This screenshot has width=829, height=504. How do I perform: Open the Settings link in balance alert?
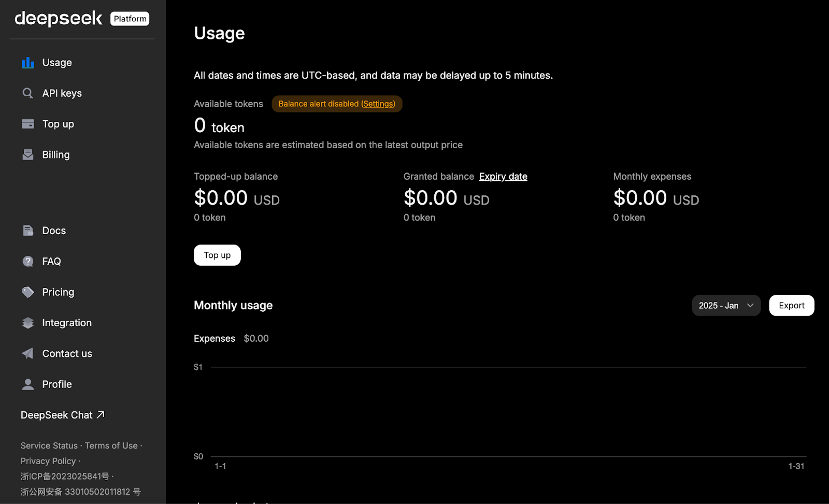click(378, 104)
